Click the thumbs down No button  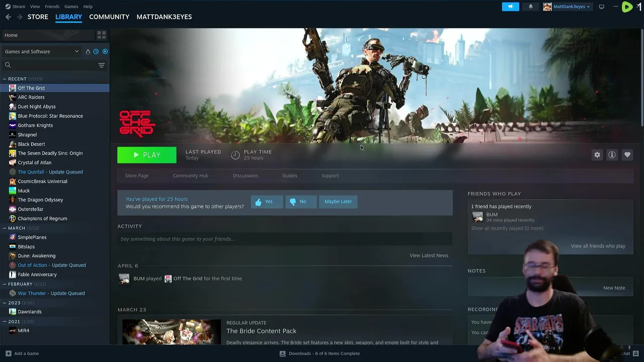pos(300,202)
